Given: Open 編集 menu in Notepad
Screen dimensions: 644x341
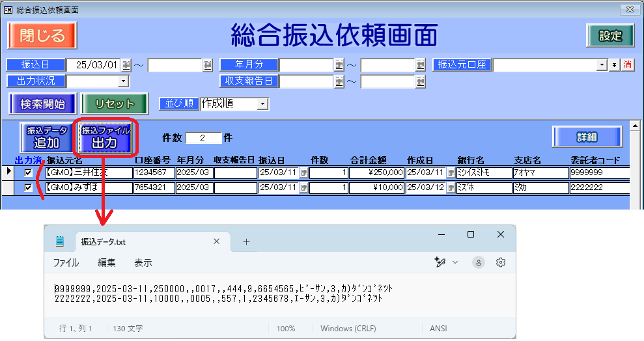Looking at the screenshot, I should tap(107, 263).
